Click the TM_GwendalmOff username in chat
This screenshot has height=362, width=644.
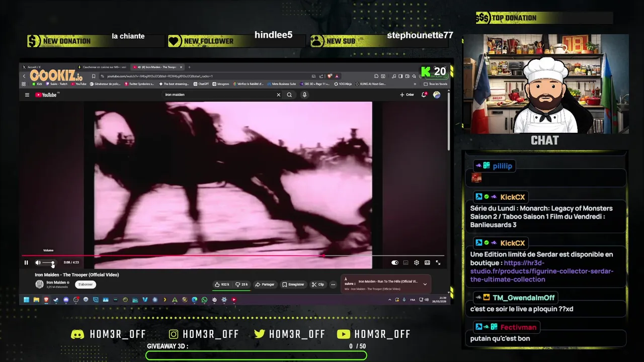click(x=523, y=298)
